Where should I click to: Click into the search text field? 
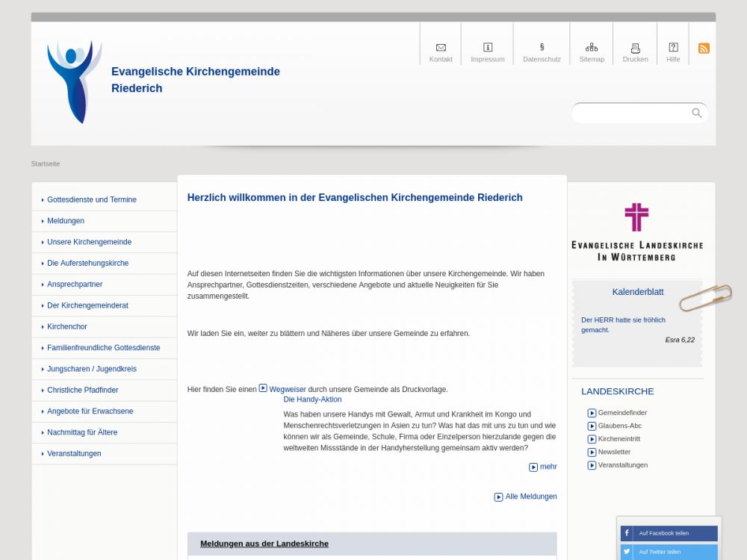click(631, 113)
